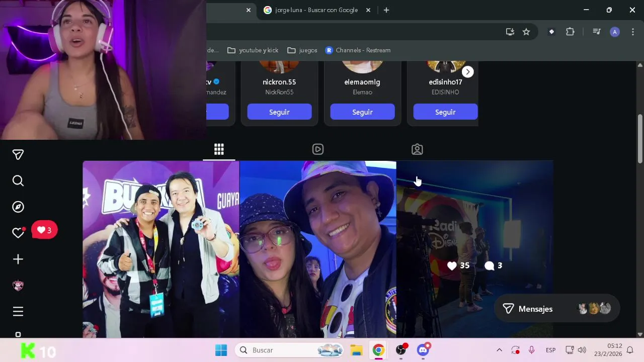Open edisinho17 profile name link
The width and height of the screenshot is (644, 362).
(x=445, y=82)
